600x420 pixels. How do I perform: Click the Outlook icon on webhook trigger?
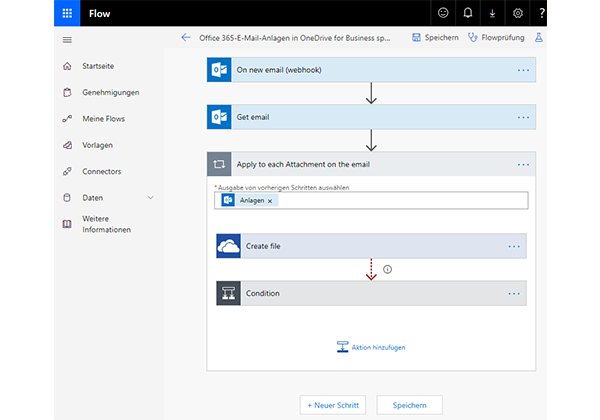[219, 70]
